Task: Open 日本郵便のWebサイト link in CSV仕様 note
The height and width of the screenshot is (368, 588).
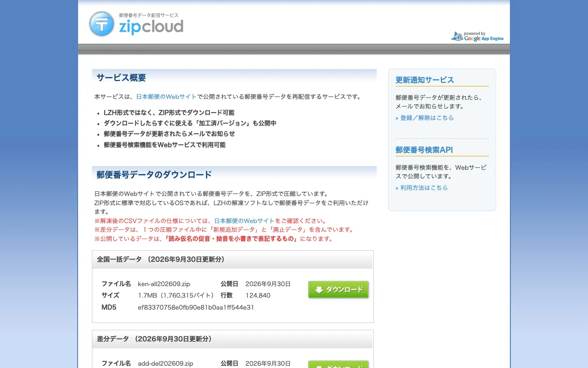Action: [x=244, y=221]
